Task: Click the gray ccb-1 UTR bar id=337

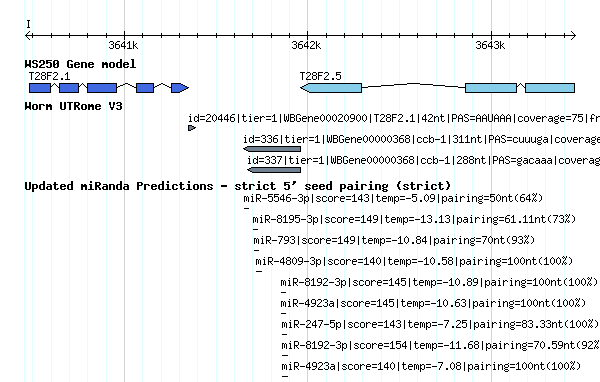Action: pos(274,170)
